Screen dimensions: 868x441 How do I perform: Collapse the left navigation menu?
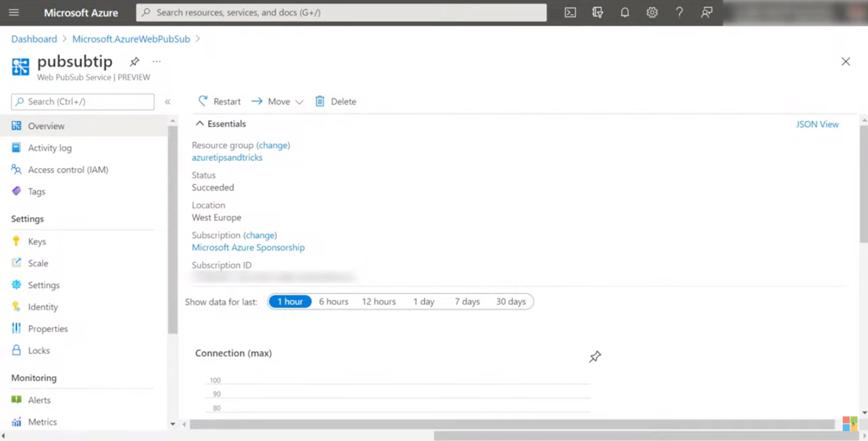pos(167,102)
